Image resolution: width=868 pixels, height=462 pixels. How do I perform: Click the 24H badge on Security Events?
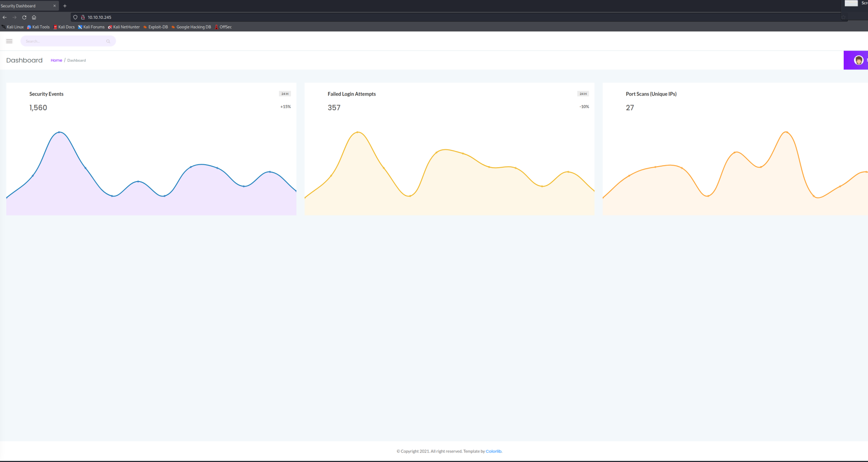(x=285, y=94)
